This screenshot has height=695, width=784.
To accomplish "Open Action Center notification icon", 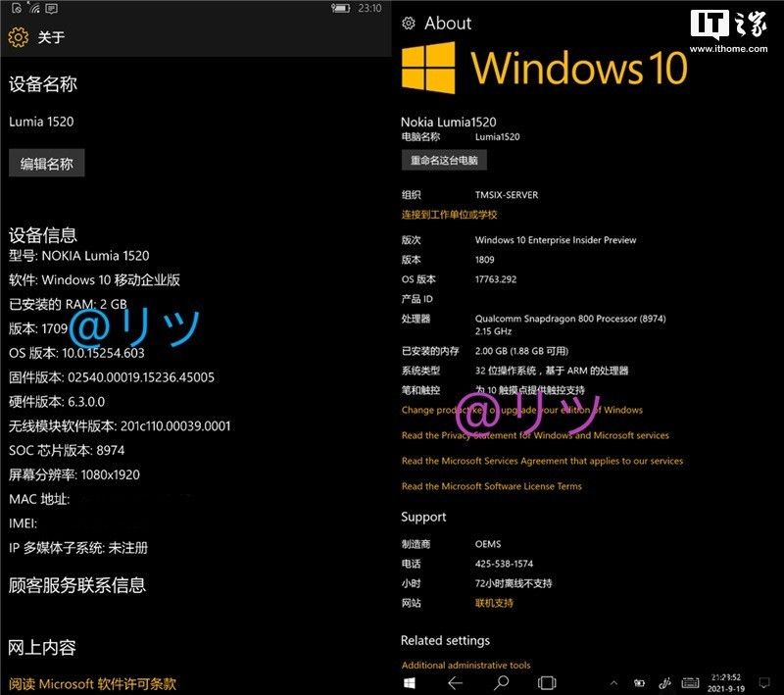I will click(764, 683).
